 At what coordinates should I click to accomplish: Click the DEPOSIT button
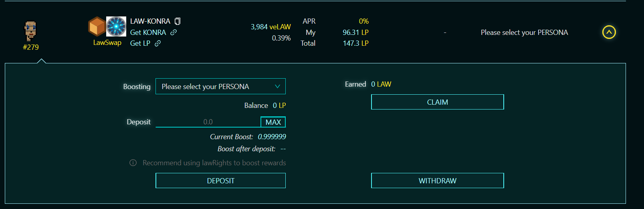click(220, 181)
